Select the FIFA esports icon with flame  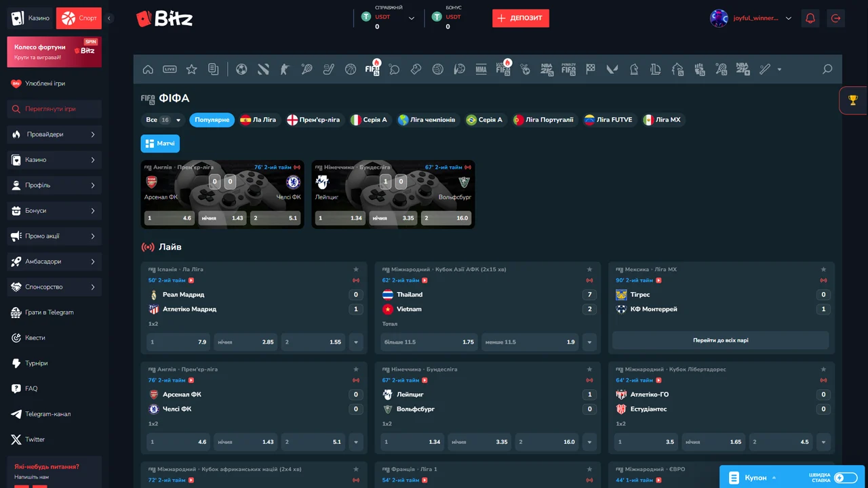(x=372, y=68)
